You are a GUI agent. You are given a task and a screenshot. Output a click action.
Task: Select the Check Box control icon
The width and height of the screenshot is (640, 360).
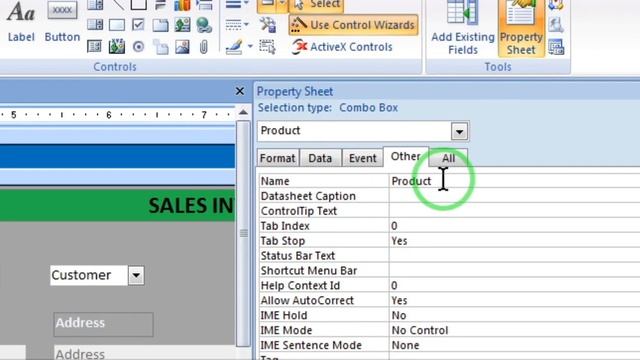[x=138, y=24]
